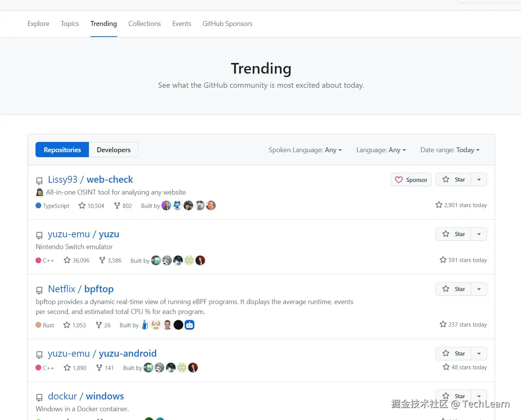Expand star list dropdown for yuzu-android

(479, 354)
